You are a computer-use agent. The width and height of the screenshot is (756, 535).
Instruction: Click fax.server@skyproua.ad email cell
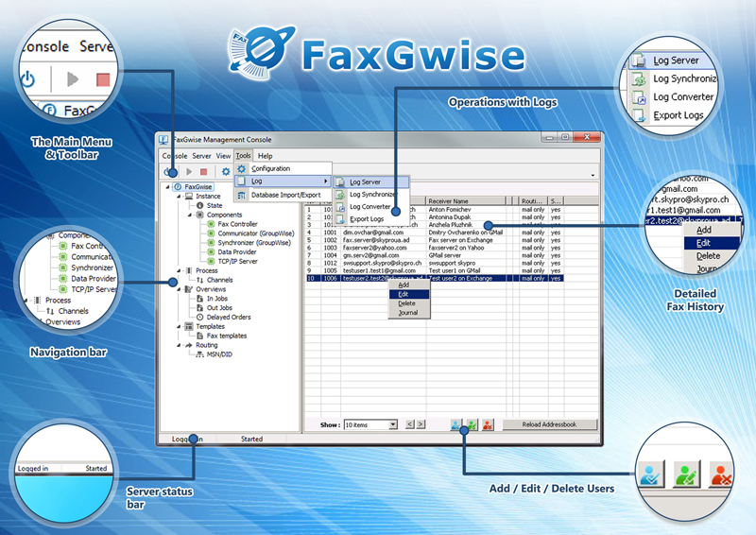[x=384, y=240]
